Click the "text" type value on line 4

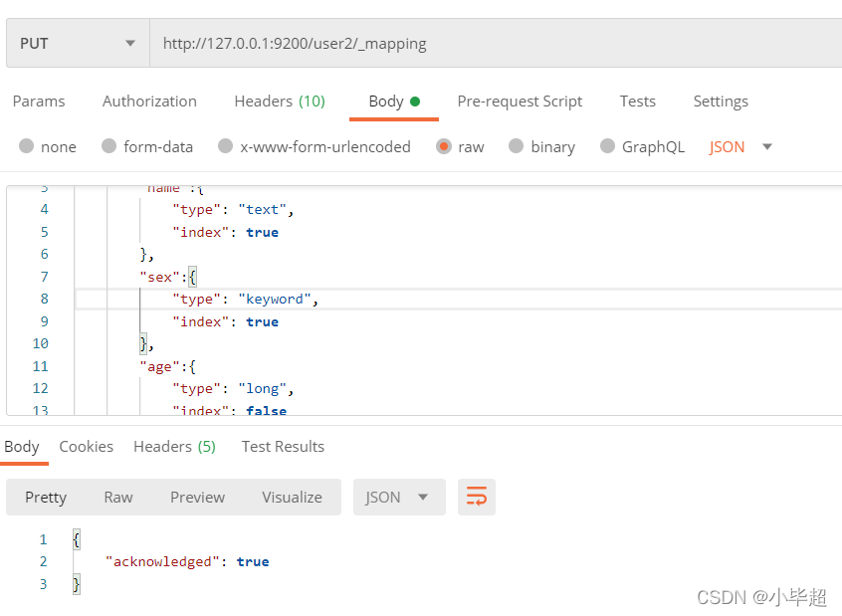[x=262, y=209]
